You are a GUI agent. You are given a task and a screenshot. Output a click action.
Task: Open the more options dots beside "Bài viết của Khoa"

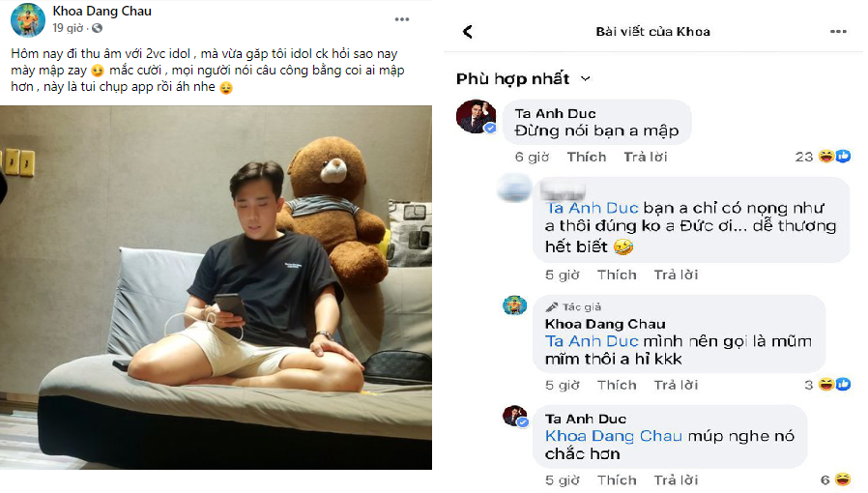pyautogui.click(x=838, y=32)
